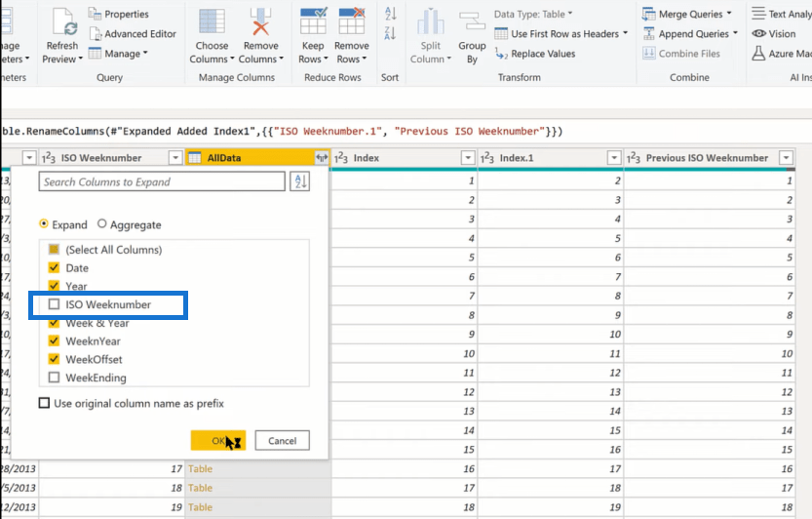Open Previous ISO Weeknumber filter dropdown
The image size is (812, 519).
(786, 158)
